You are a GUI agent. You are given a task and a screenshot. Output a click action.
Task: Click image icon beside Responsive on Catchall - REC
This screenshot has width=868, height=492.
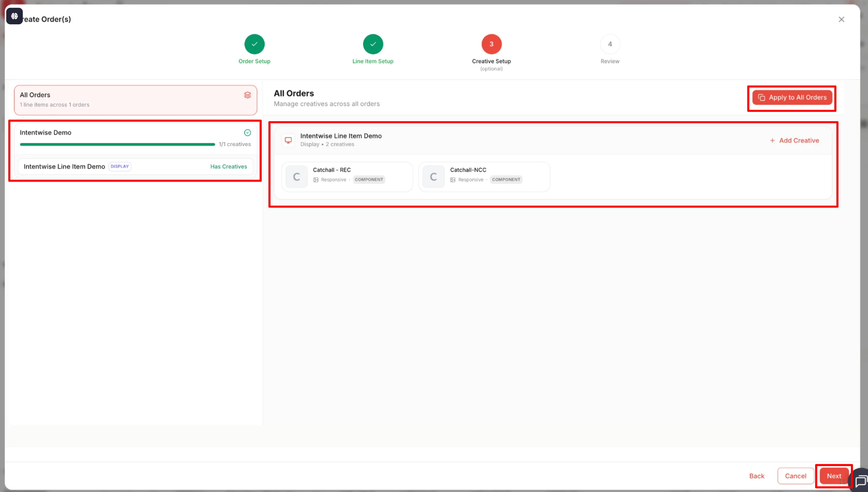[316, 179]
